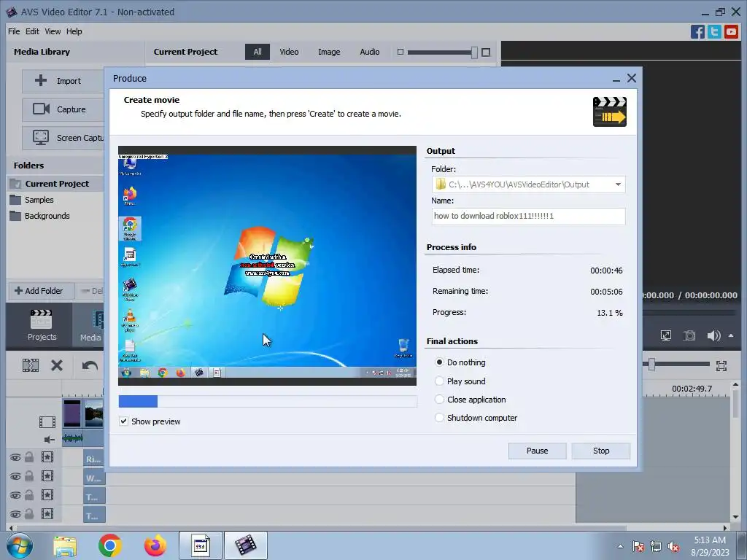747x560 pixels.
Task: Click the large thumbnail size icon
Action: [x=486, y=52]
